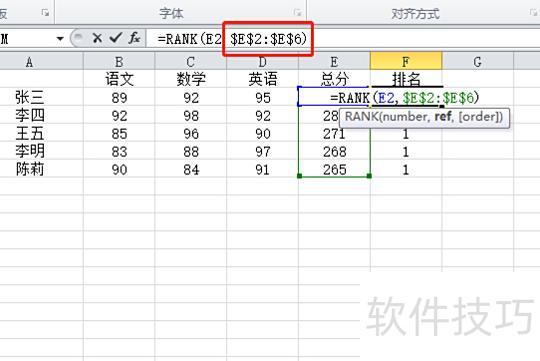
Task: Select column D header
Action: pos(262,62)
